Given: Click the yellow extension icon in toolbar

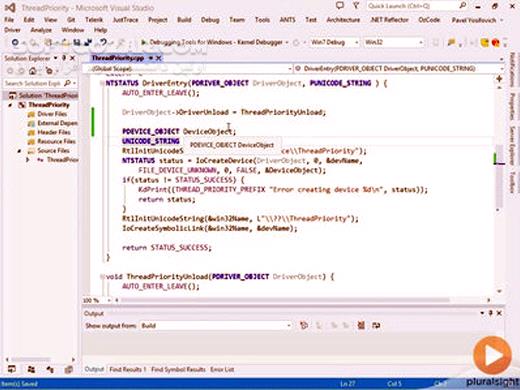Looking at the screenshot, I should click(x=484, y=43).
